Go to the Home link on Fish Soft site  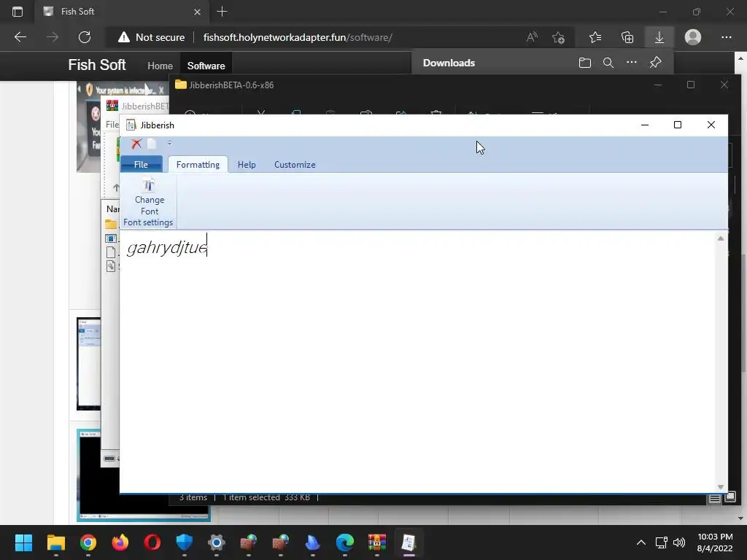(x=160, y=66)
